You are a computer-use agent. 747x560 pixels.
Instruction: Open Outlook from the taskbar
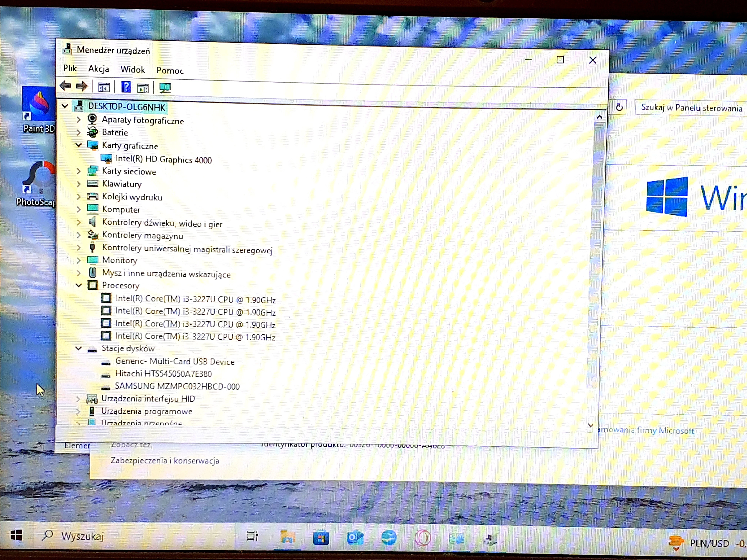pyautogui.click(x=355, y=537)
